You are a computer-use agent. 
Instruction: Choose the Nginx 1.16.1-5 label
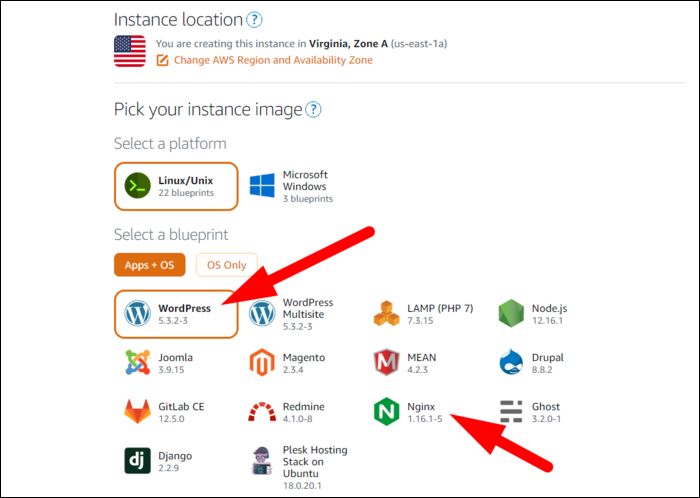click(425, 412)
